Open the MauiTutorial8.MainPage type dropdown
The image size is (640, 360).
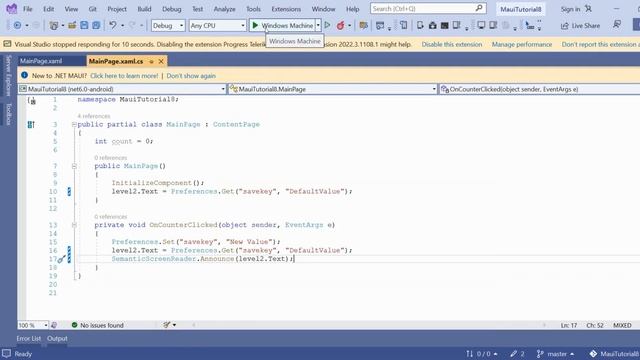point(333,89)
